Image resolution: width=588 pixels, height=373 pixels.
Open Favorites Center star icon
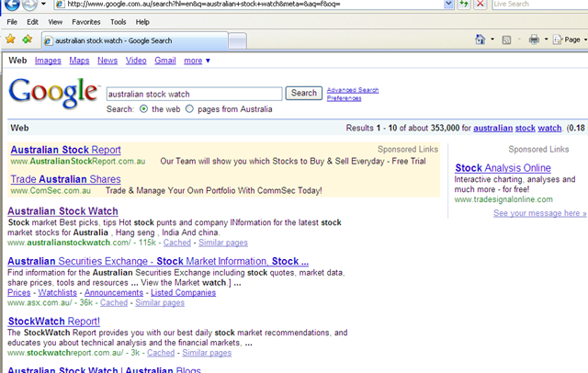click(x=10, y=39)
